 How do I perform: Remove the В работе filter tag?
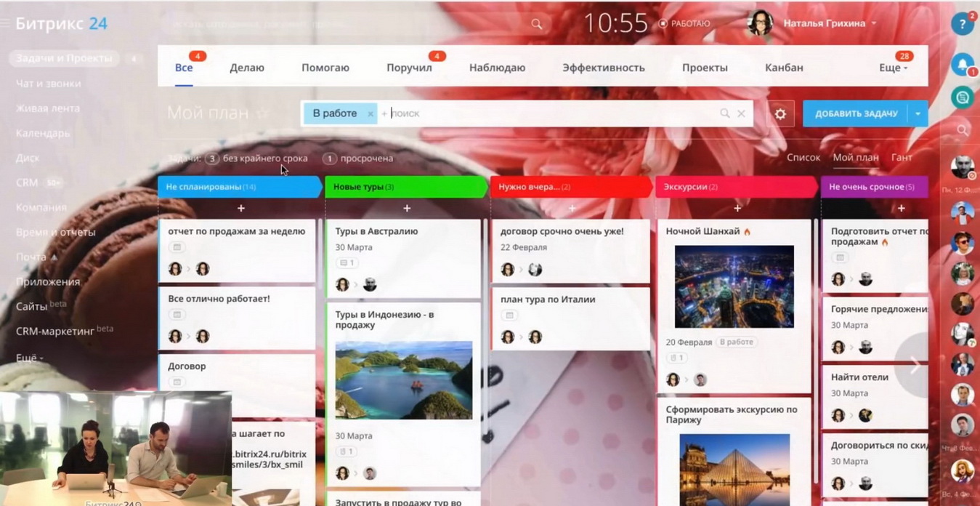(370, 114)
